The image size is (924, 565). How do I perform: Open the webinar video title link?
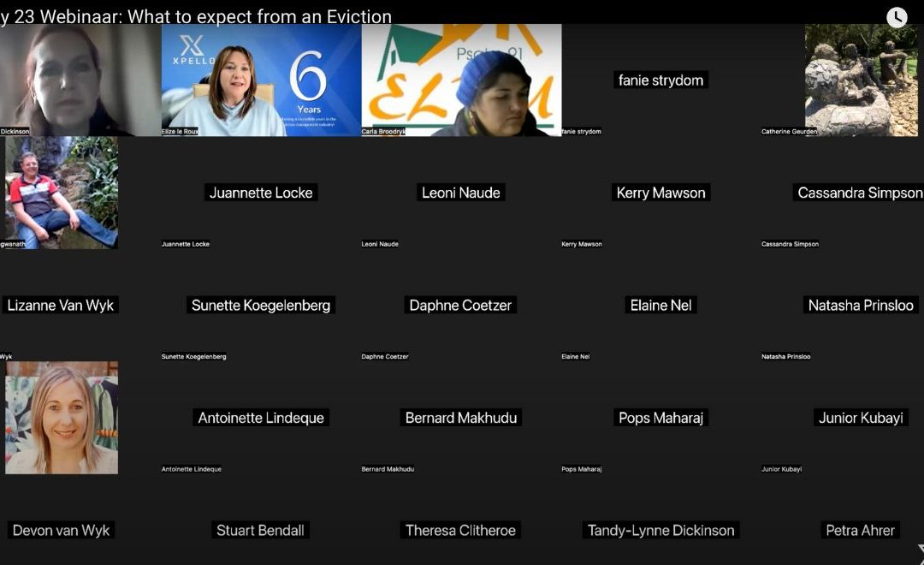(x=196, y=16)
